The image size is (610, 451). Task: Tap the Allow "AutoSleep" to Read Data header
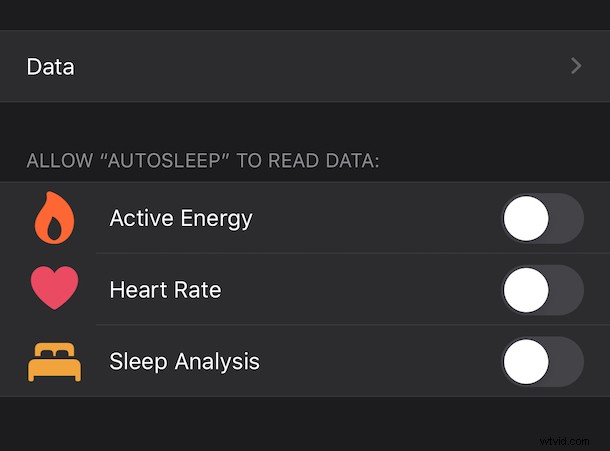(203, 161)
